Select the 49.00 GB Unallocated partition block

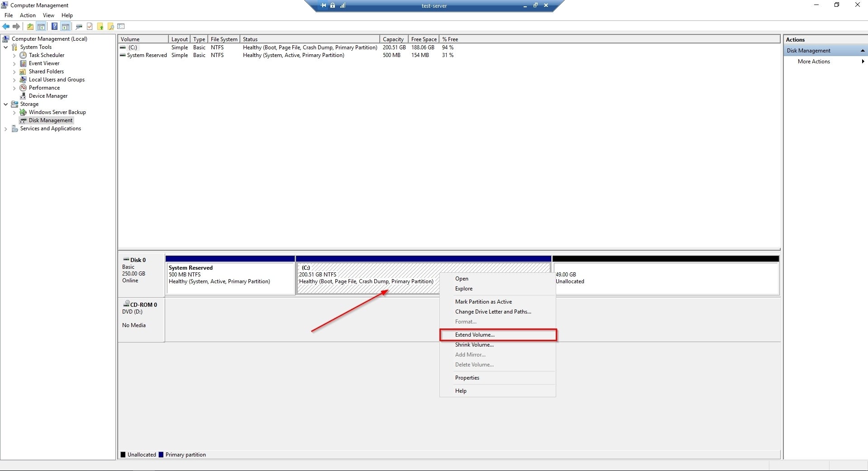tap(665, 278)
